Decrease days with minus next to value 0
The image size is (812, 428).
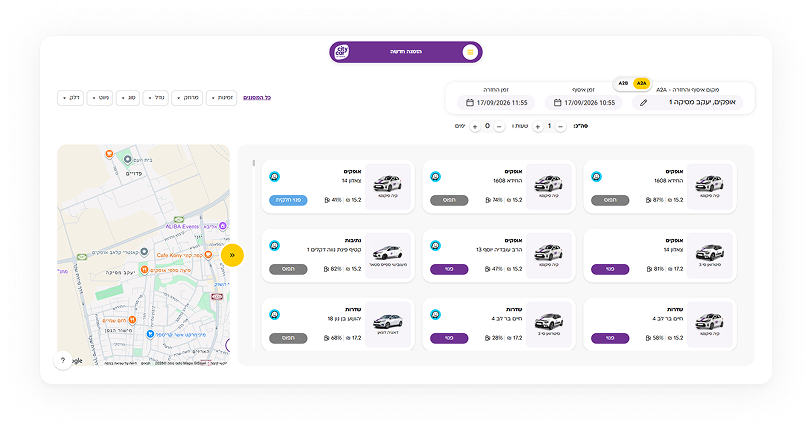click(x=499, y=126)
